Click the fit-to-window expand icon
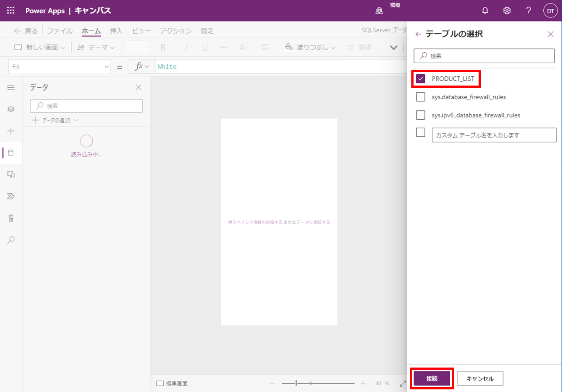The image size is (562, 392). [x=403, y=383]
